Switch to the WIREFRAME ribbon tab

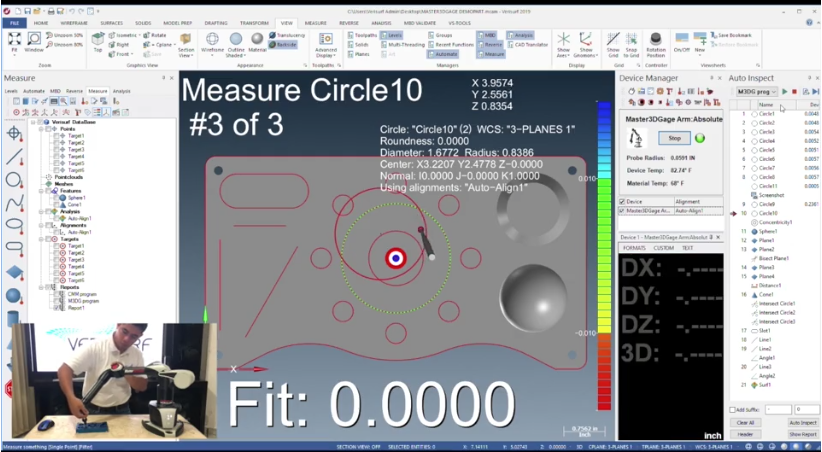coord(74,23)
